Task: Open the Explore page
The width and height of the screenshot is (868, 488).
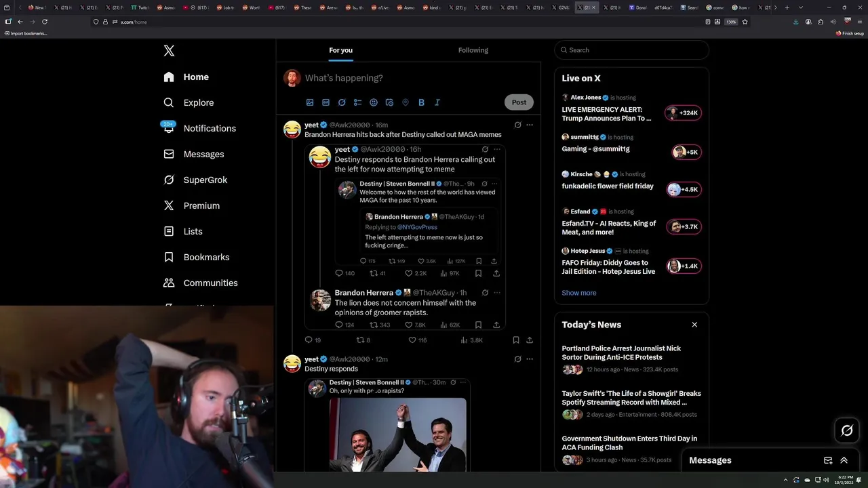Action: coord(189,103)
